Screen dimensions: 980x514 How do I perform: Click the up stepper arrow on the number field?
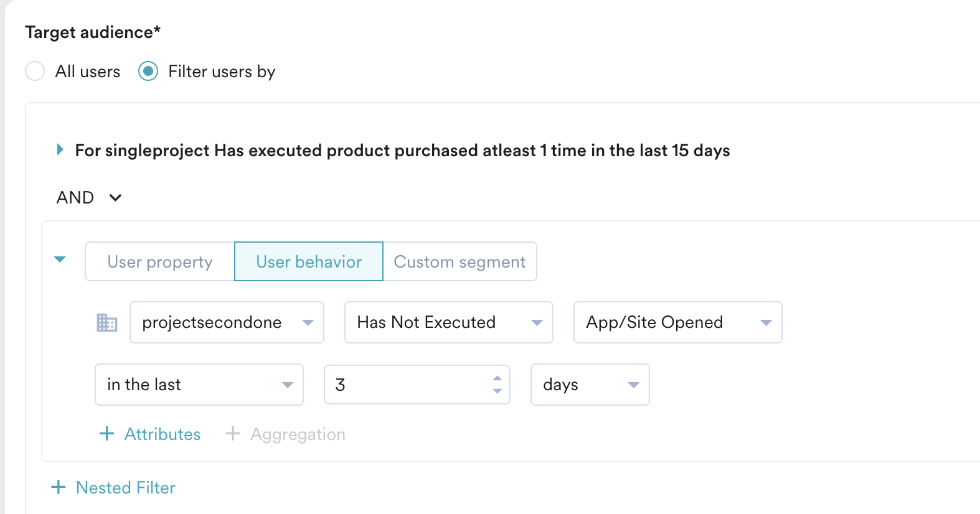pyautogui.click(x=497, y=377)
